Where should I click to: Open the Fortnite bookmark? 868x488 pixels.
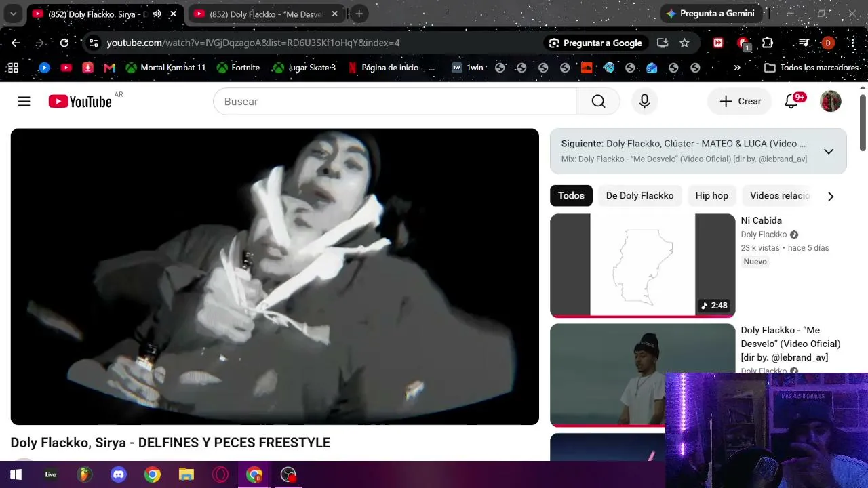point(238,68)
